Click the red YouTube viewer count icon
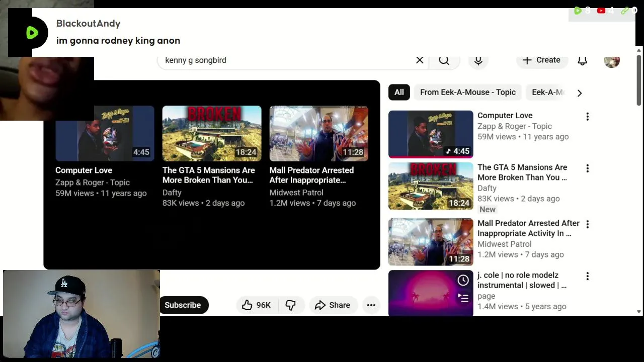Viewport: 644px width, 362px height. [601, 10]
